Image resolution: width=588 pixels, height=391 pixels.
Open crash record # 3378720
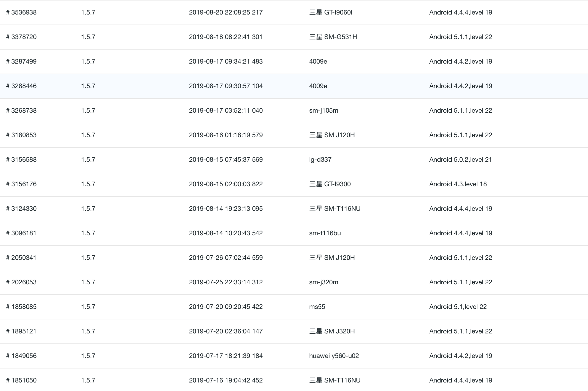tap(22, 37)
